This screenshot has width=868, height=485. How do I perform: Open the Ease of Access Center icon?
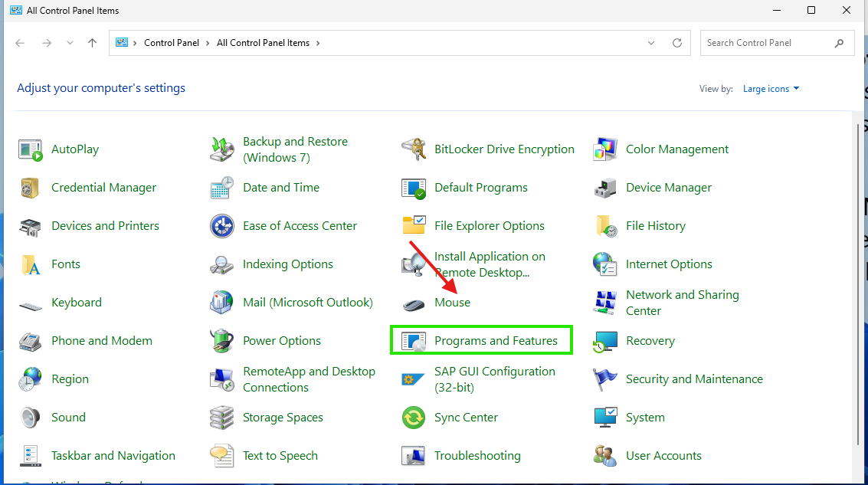click(222, 226)
